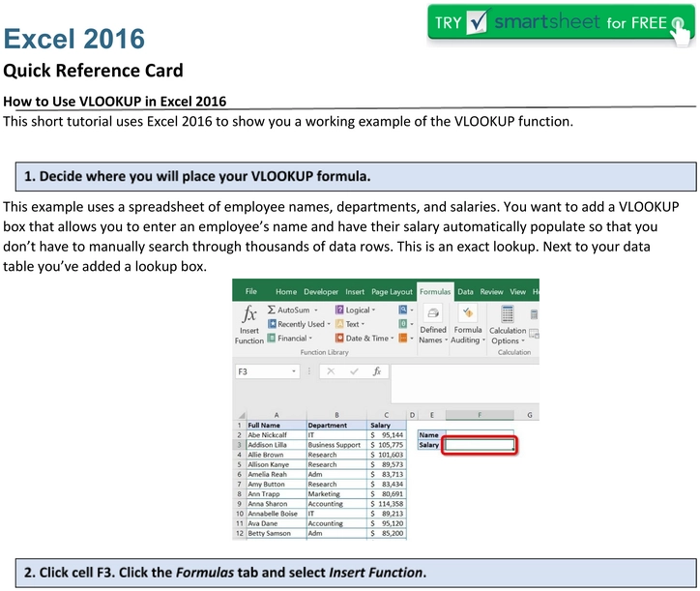The height and width of the screenshot is (591, 700).
Task: Click the 'Betty Samson' cell
Action: tap(277, 533)
